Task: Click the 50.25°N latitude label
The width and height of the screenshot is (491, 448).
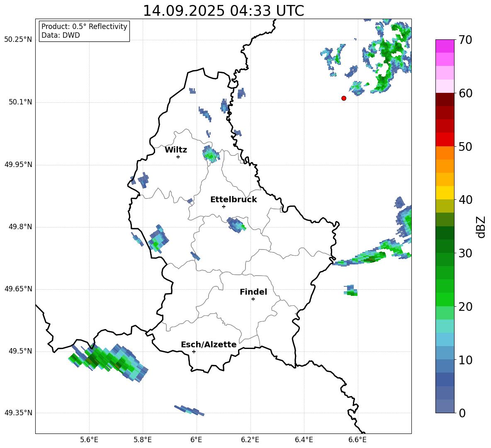Action: pyautogui.click(x=18, y=40)
